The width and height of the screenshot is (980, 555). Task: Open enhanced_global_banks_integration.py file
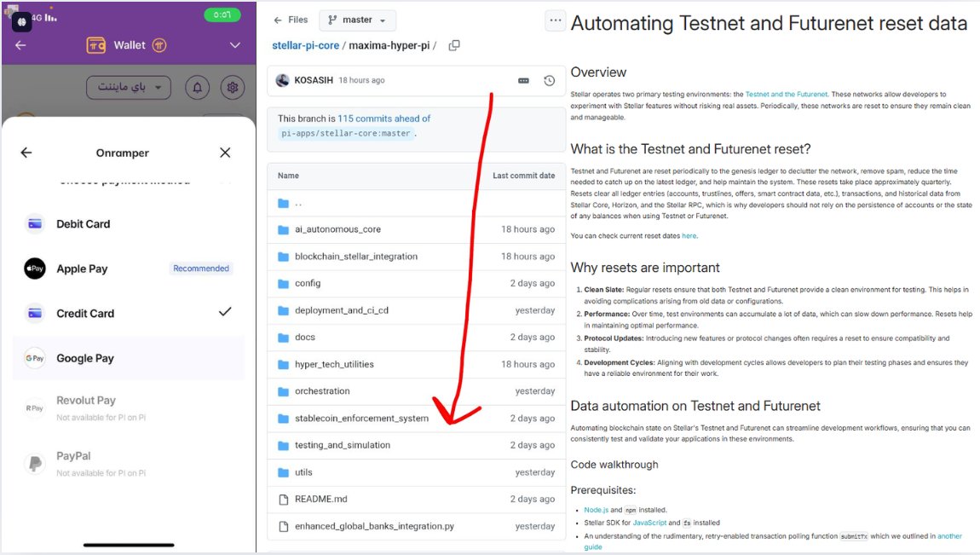tap(374, 526)
